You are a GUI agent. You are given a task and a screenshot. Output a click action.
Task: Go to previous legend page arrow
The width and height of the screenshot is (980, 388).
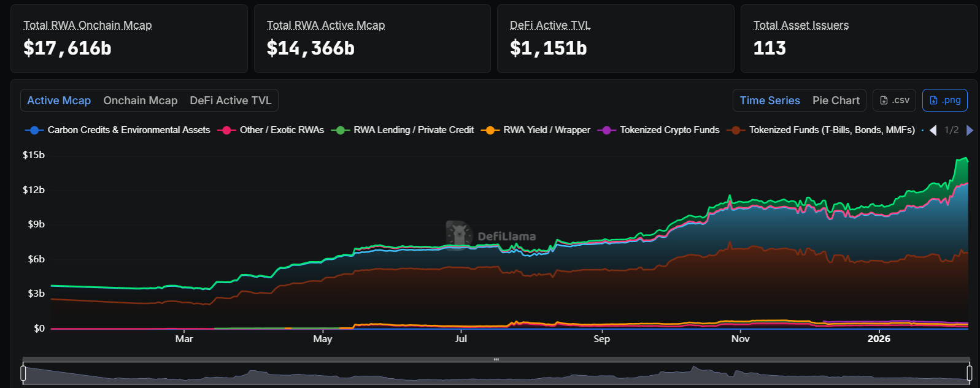933,130
